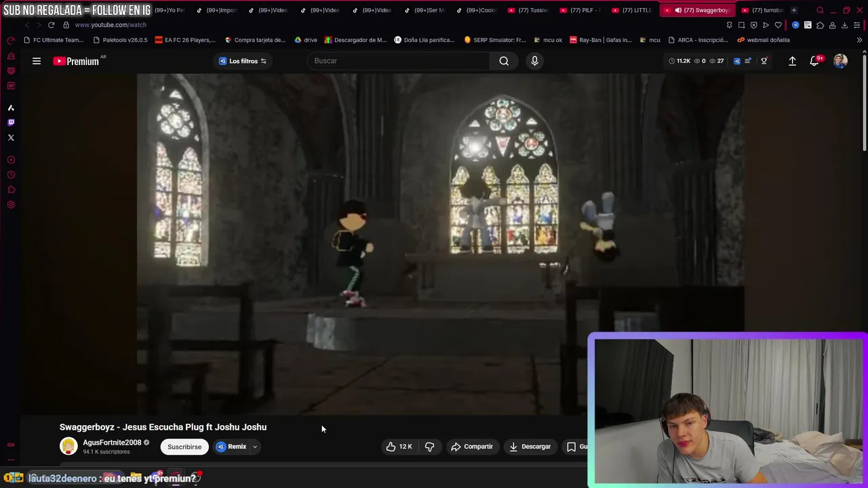Open Extensions puzzle sidebar icon

[x=11, y=190]
